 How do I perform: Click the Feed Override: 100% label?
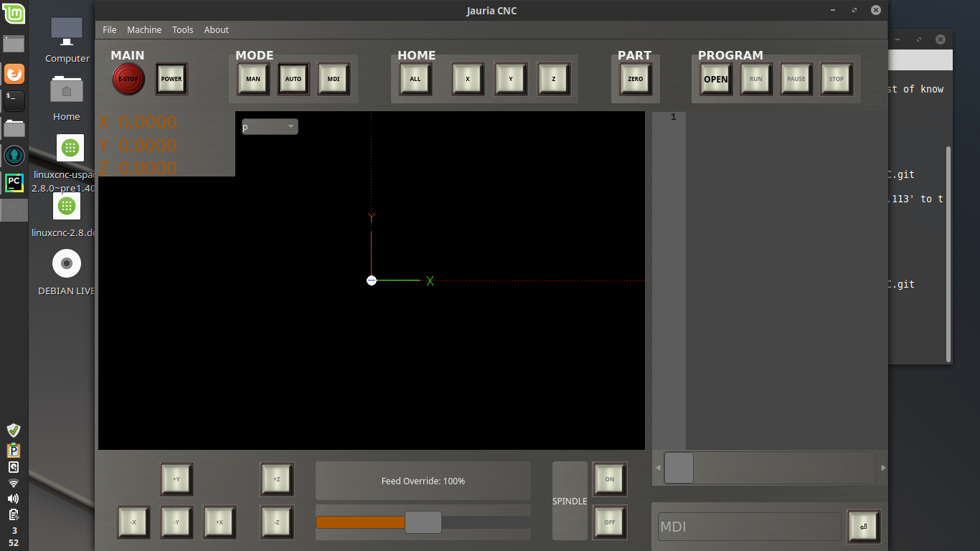click(x=423, y=481)
